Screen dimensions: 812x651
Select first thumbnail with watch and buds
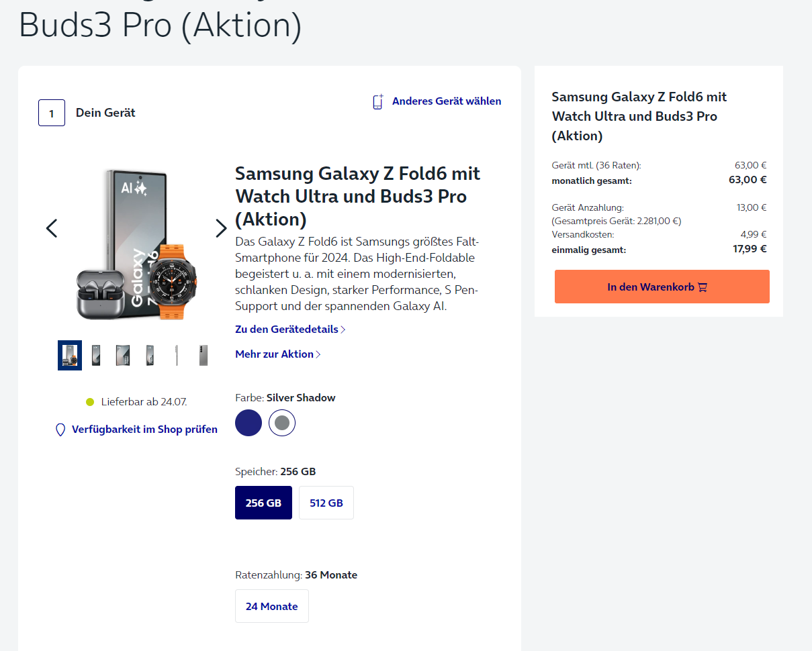click(x=70, y=355)
